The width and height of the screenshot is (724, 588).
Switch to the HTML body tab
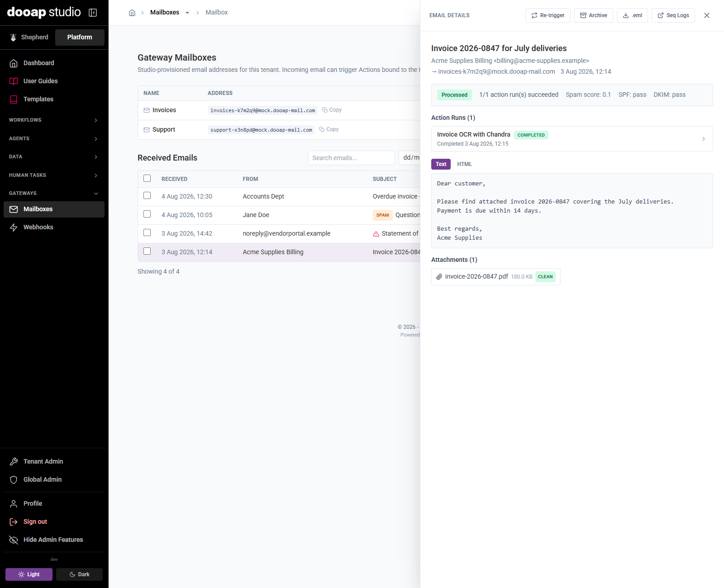[x=464, y=164]
